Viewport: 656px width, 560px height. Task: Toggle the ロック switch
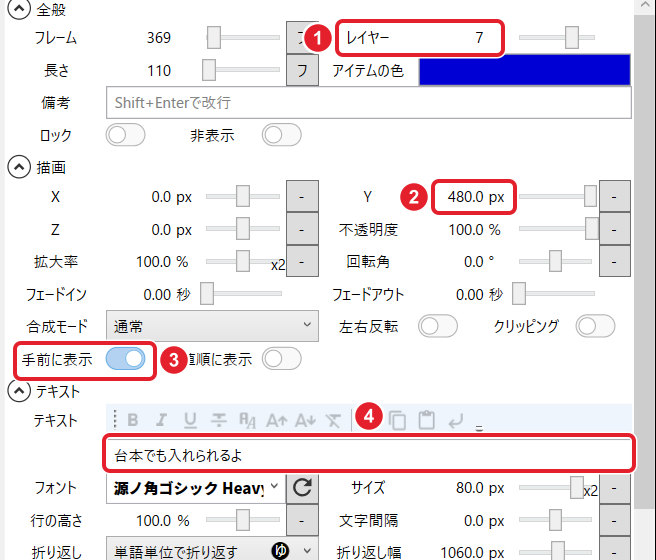click(x=125, y=135)
